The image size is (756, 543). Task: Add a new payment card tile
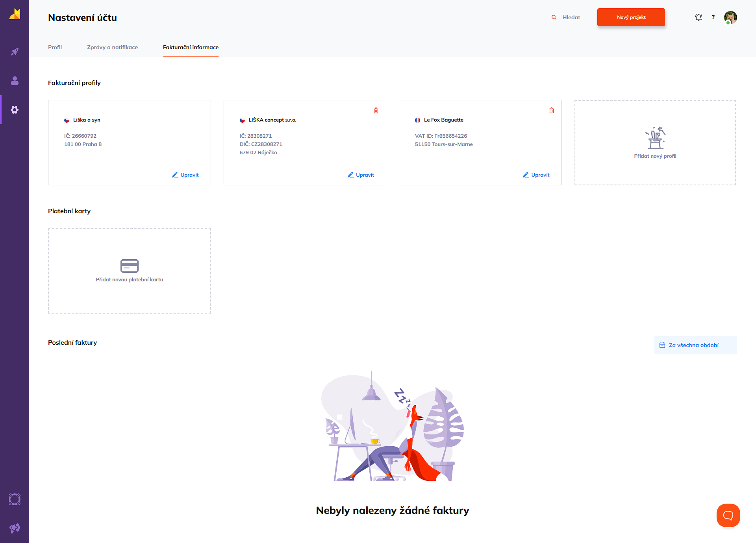(129, 271)
